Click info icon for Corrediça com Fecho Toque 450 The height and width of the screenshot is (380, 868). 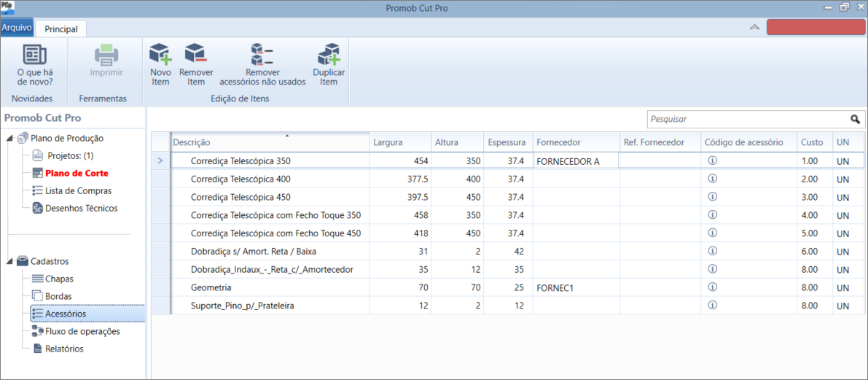[713, 233]
